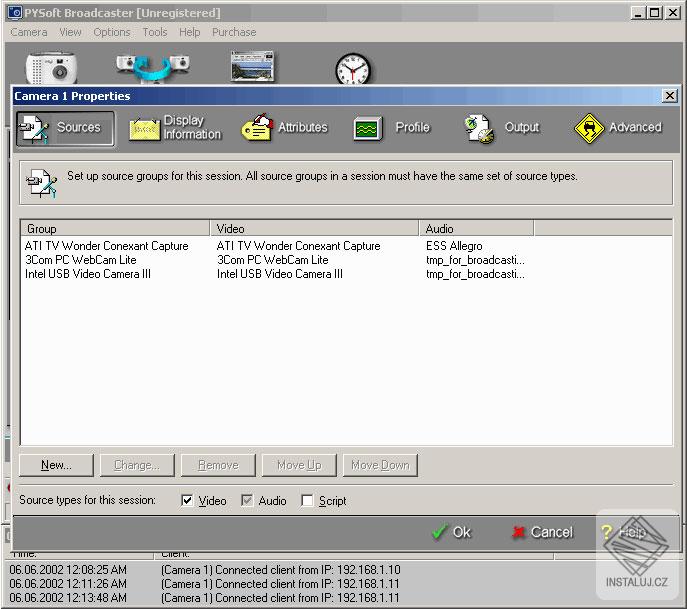Click the Group column header
Viewport: 687px width, 609px height.
coord(115,228)
